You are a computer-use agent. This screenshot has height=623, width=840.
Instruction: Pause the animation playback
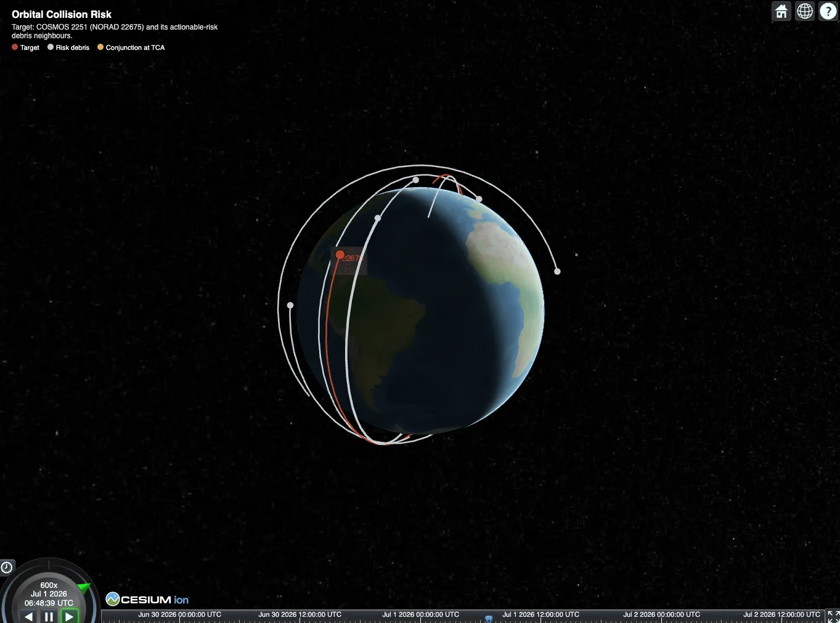49,616
